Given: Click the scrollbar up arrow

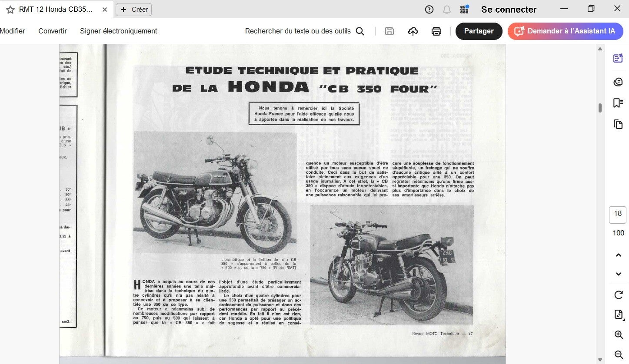Looking at the screenshot, I should (600, 48).
